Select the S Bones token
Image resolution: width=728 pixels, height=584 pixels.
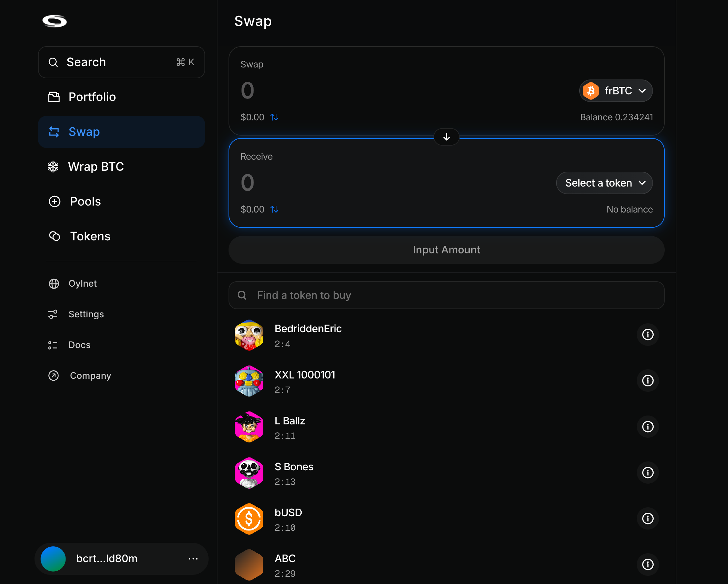tap(446, 473)
